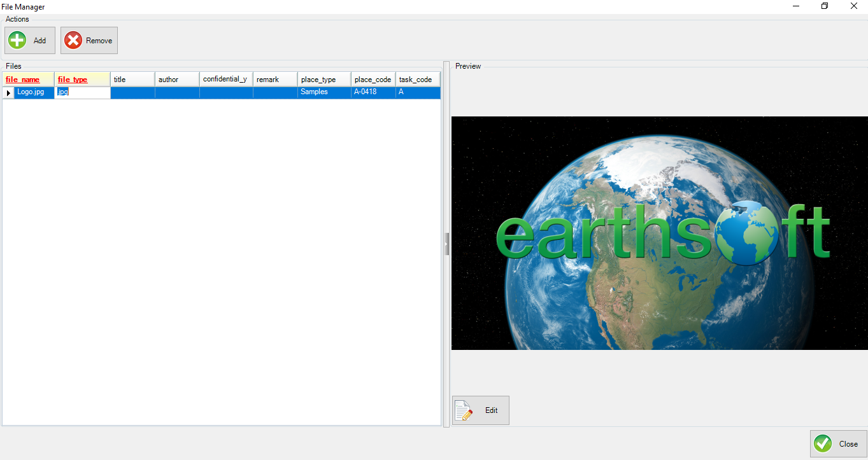The height and width of the screenshot is (460, 868).
Task: Click the pencil Edit icon
Action: pyautogui.click(x=463, y=410)
